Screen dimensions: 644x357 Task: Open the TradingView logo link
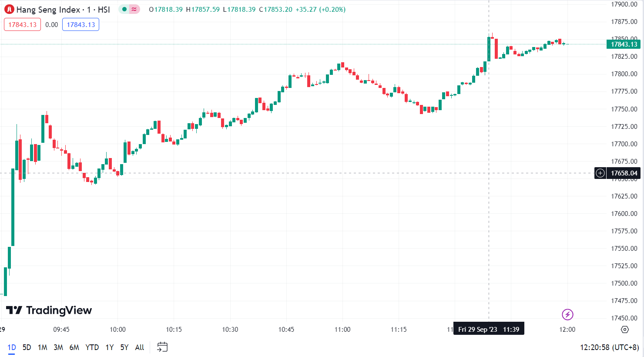point(49,310)
